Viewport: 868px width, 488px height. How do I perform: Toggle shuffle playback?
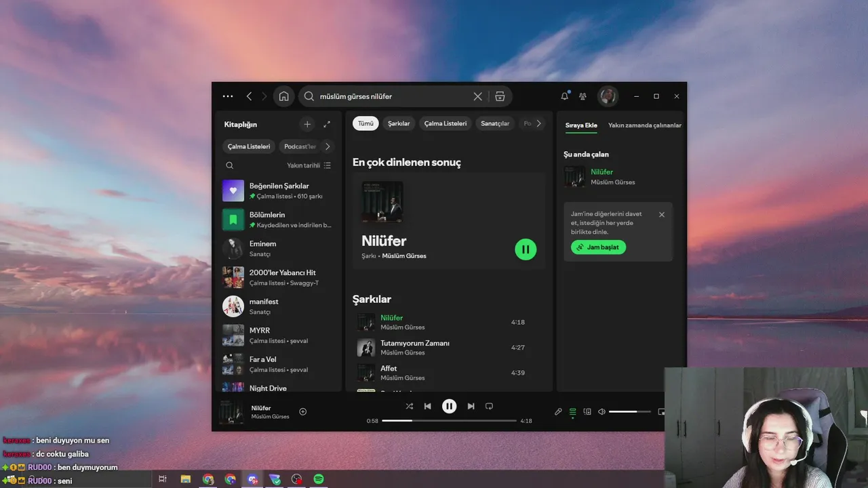pos(409,406)
